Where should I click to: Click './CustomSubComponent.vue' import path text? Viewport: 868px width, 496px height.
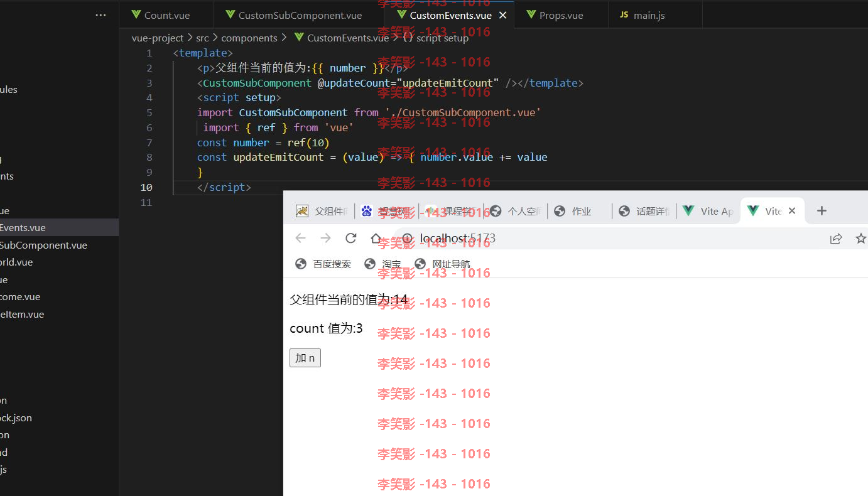click(464, 112)
